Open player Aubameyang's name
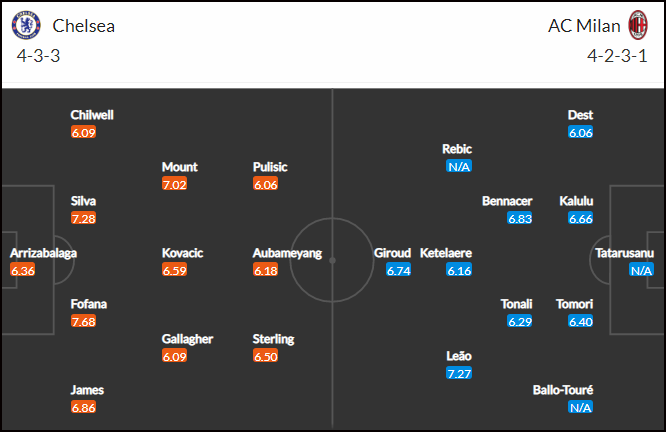The width and height of the screenshot is (666, 432). (x=287, y=253)
